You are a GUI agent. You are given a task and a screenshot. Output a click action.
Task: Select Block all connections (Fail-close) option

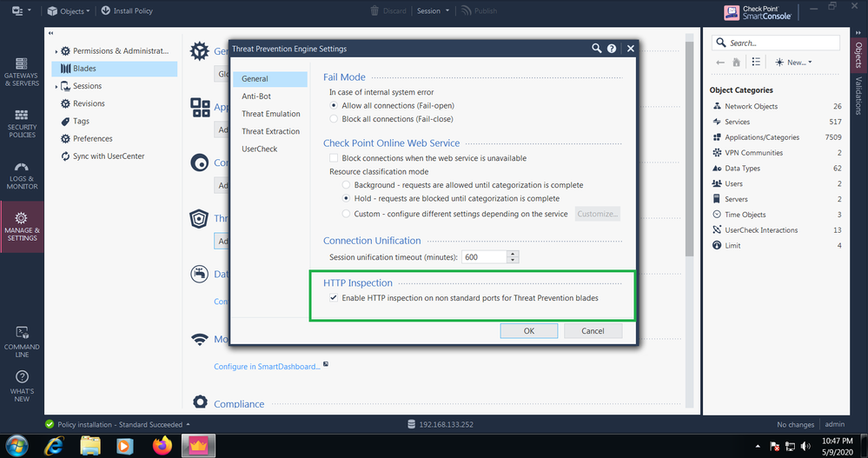click(x=334, y=119)
